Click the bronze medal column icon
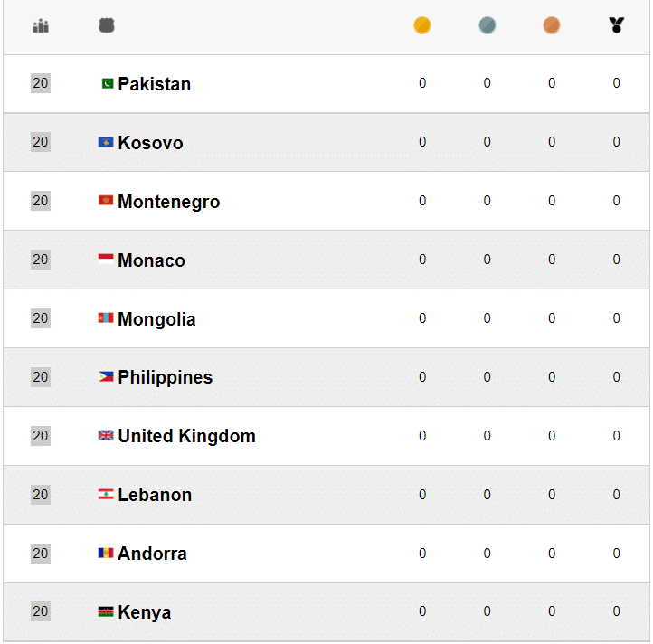 tap(552, 25)
